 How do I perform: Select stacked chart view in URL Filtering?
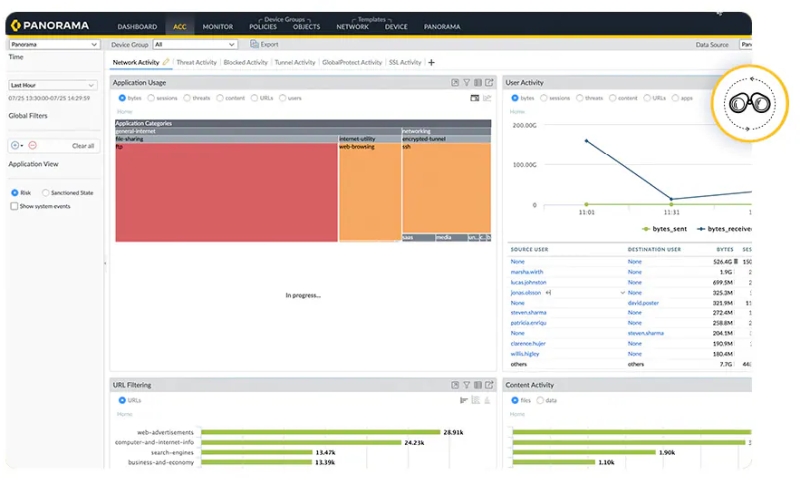(x=476, y=401)
